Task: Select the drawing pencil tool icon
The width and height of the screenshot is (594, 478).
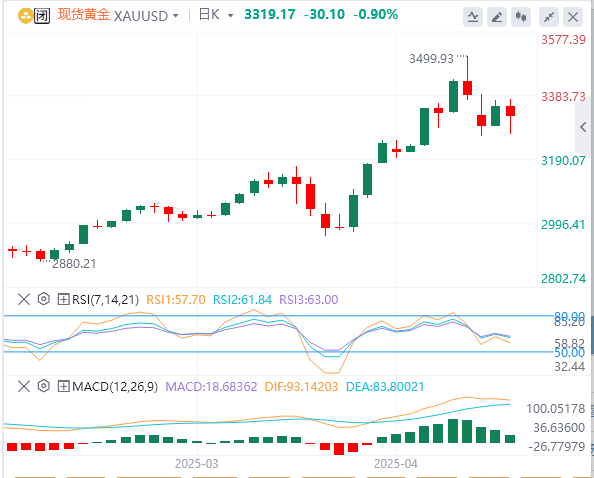Action: 497,17
